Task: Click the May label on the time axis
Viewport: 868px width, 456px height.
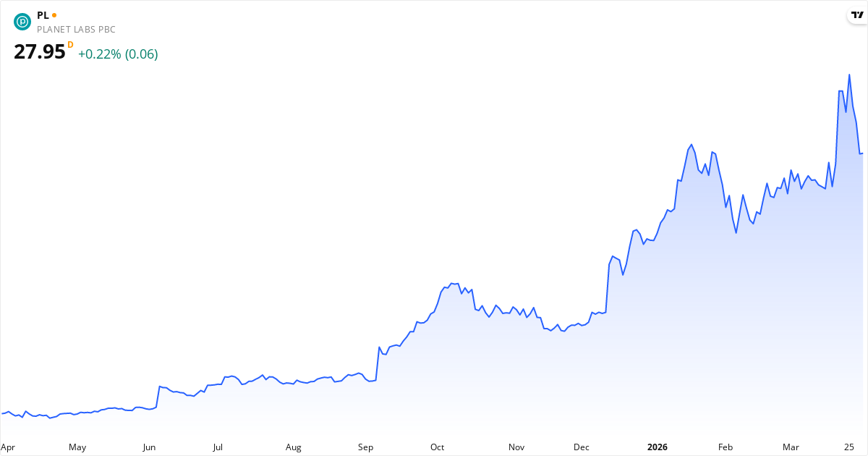Action: [77, 447]
